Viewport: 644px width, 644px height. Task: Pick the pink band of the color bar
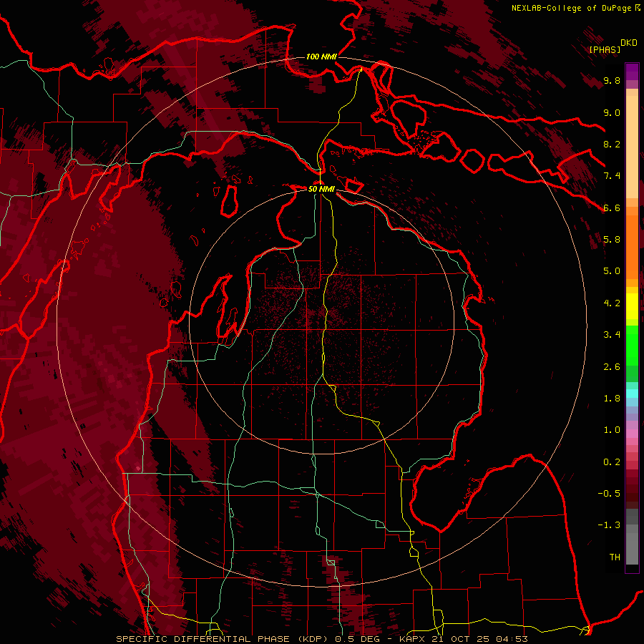(632, 434)
